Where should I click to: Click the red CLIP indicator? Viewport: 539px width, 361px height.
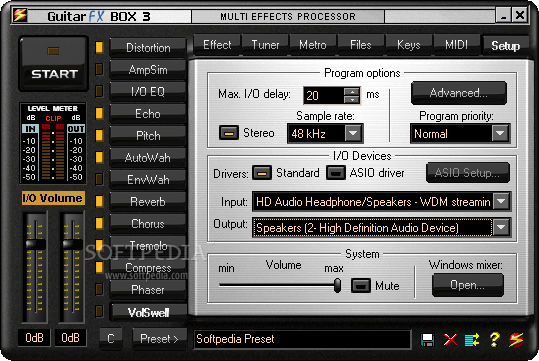[x=53, y=118]
